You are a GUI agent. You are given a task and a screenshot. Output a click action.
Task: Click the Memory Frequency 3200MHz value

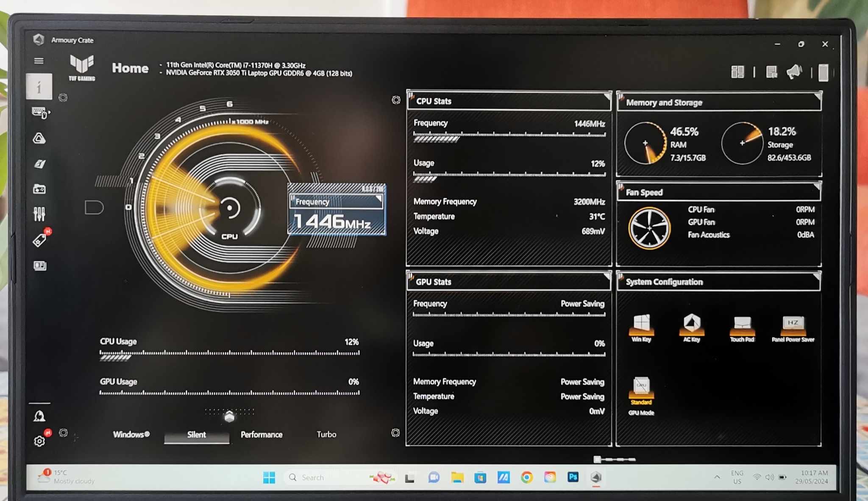tap(589, 202)
